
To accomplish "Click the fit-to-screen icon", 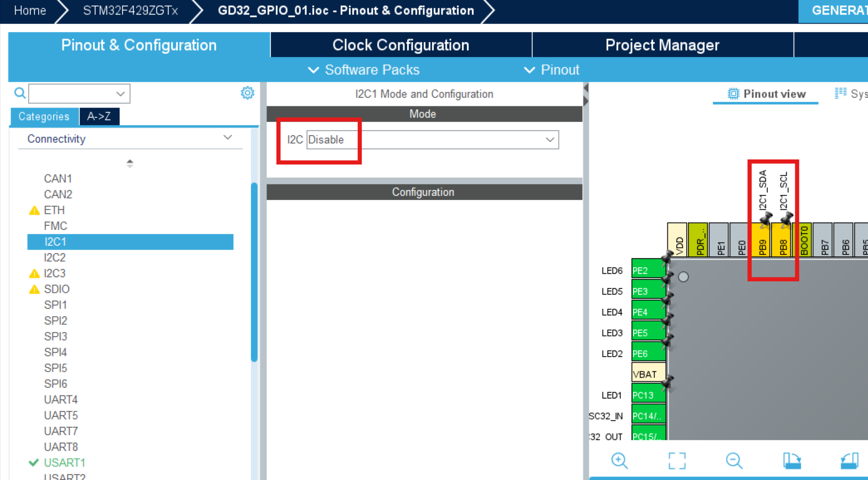I will click(x=677, y=461).
